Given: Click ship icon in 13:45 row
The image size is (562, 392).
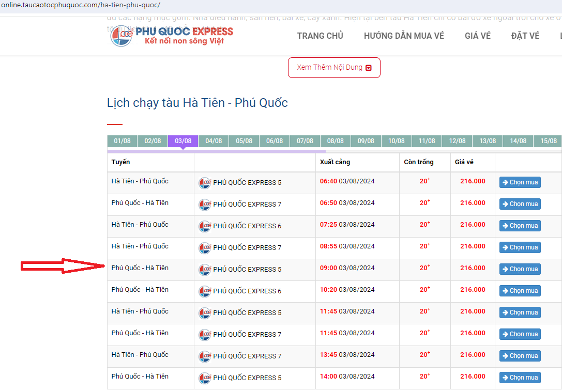Looking at the screenshot, I should 205,356.
